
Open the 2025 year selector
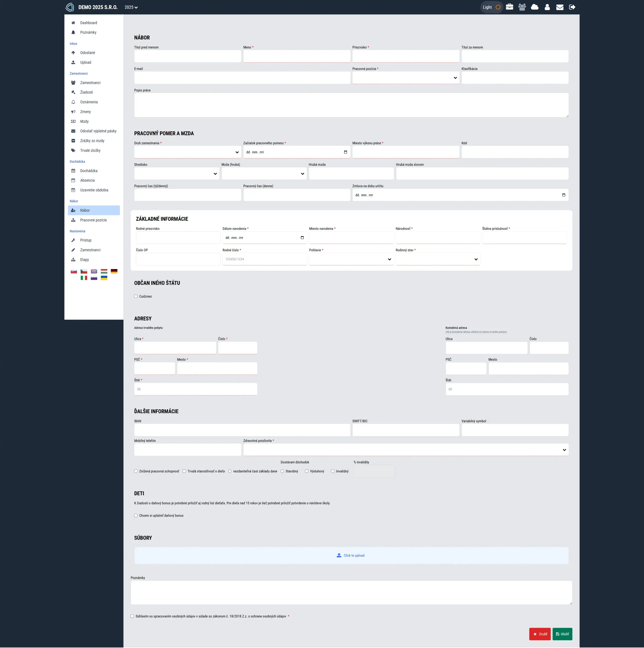tap(131, 7)
